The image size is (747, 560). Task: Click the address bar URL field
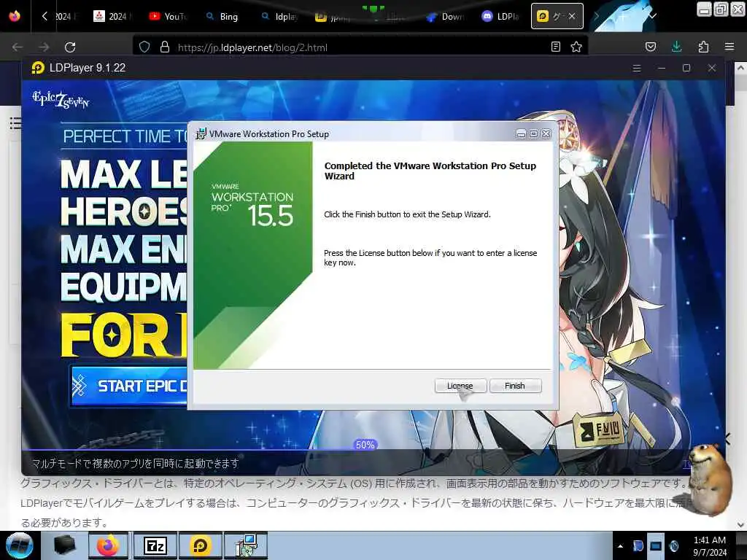click(x=360, y=47)
